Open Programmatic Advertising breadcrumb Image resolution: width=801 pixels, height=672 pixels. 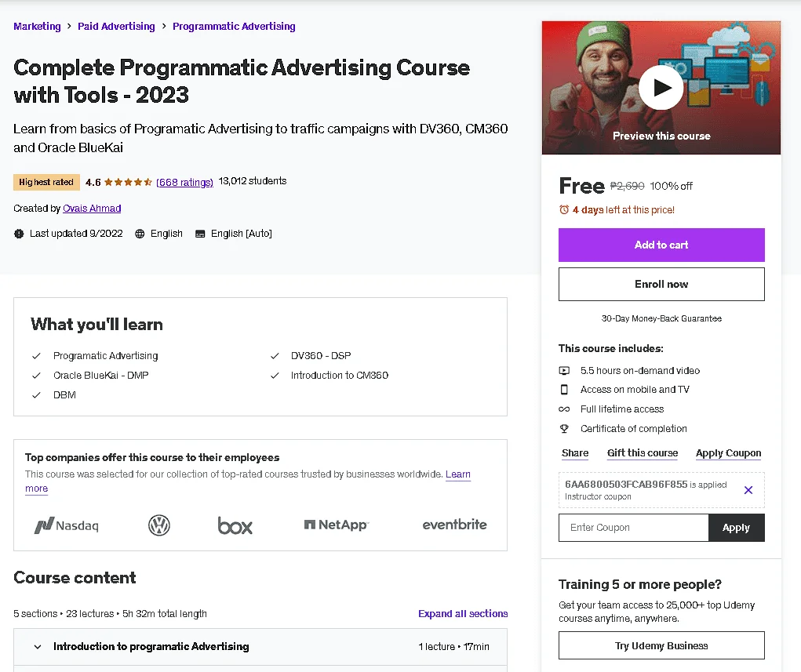coord(234,26)
